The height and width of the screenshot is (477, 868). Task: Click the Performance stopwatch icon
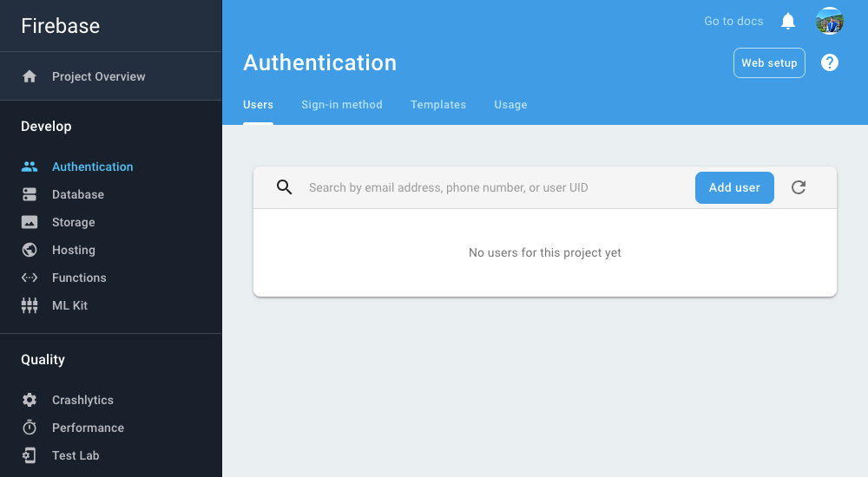pyautogui.click(x=30, y=428)
